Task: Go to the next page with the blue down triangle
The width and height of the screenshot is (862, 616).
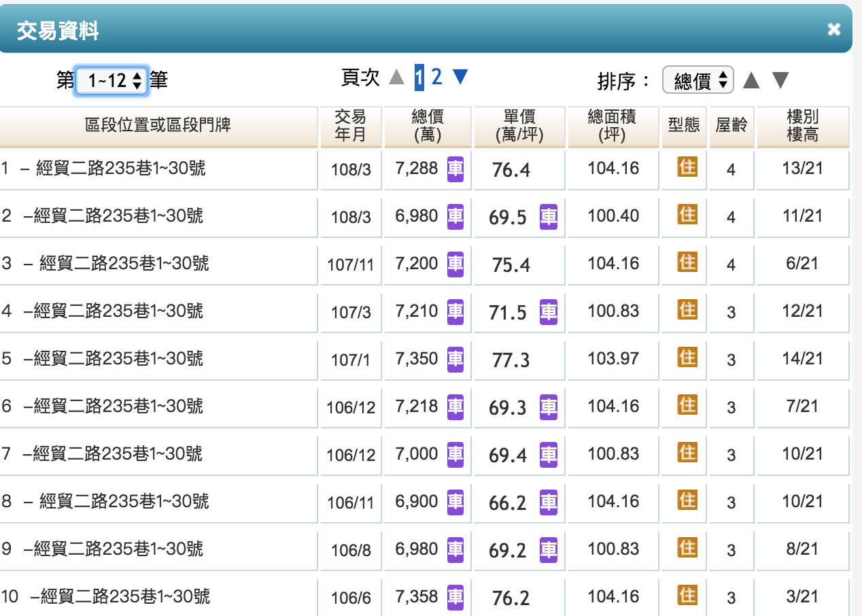Action: (460, 78)
